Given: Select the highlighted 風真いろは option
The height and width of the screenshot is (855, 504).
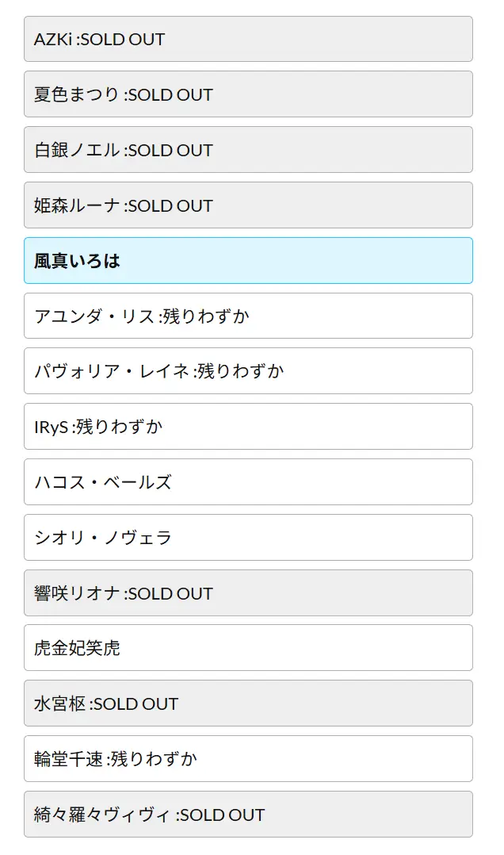Looking at the screenshot, I should (248, 260).
